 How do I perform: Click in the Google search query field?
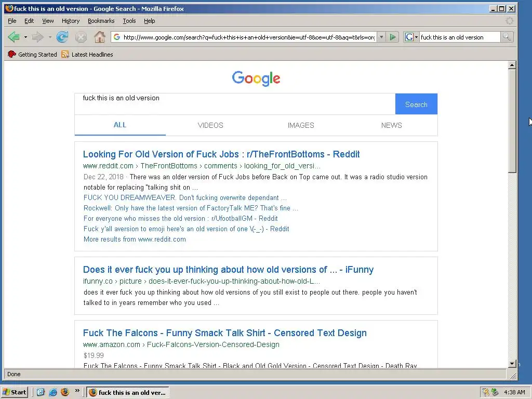click(x=235, y=104)
